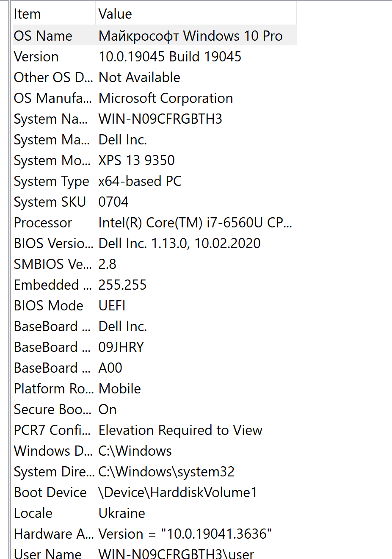The width and height of the screenshot is (392, 559).
Task: Select the Secure Boot State On row
Action: click(155, 409)
